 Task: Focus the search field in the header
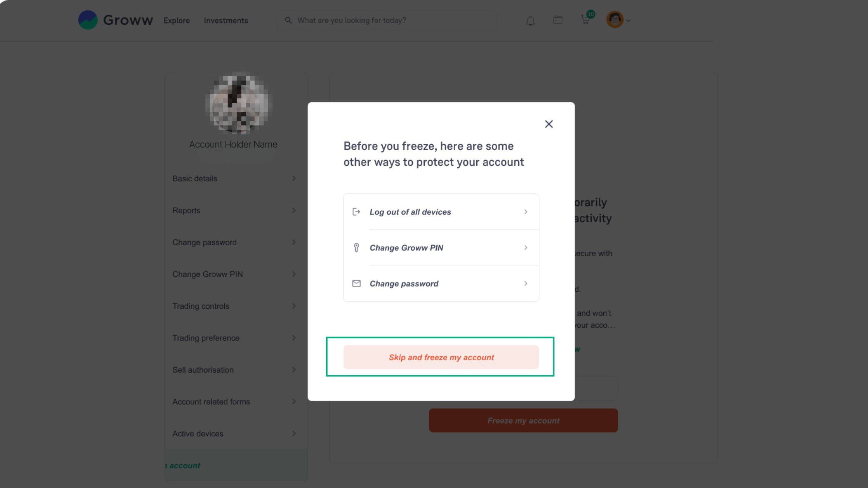click(x=386, y=20)
